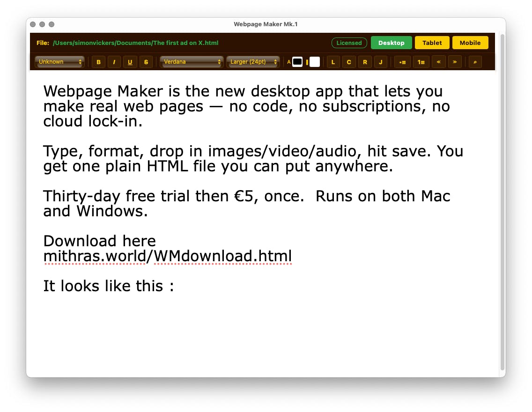Pick the black text color swatch
Image resolution: width=532 pixels, height=412 pixels.
297,62
